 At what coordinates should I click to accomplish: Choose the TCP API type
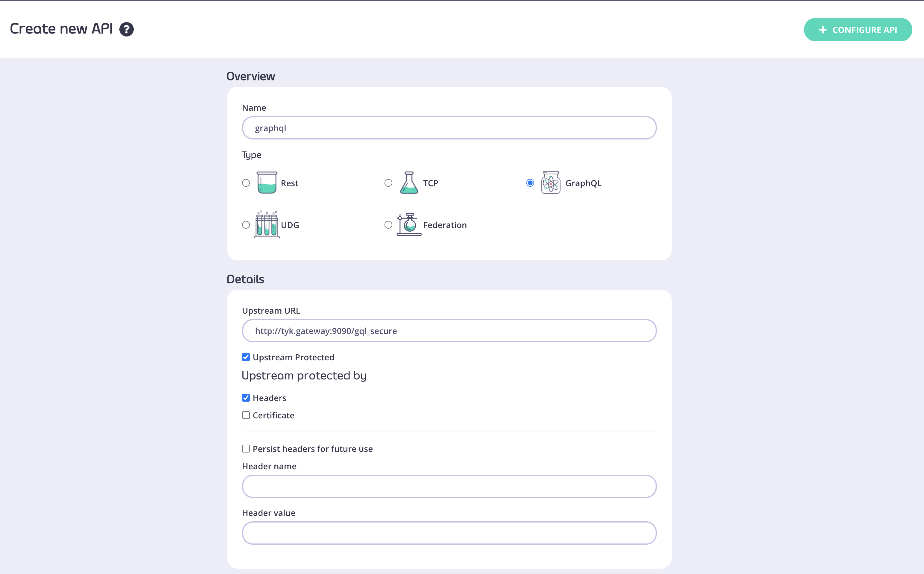click(388, 183)
